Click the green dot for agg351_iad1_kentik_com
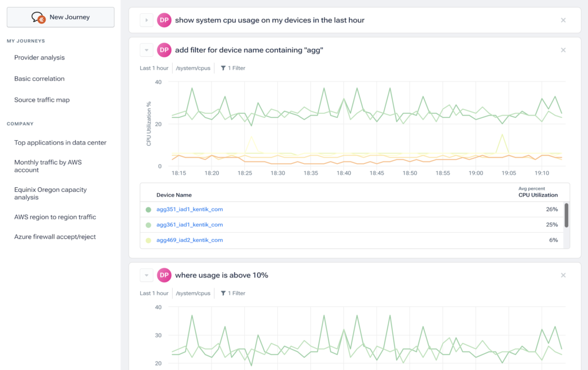The image size is (588, 370). click(x=149, y=210)
